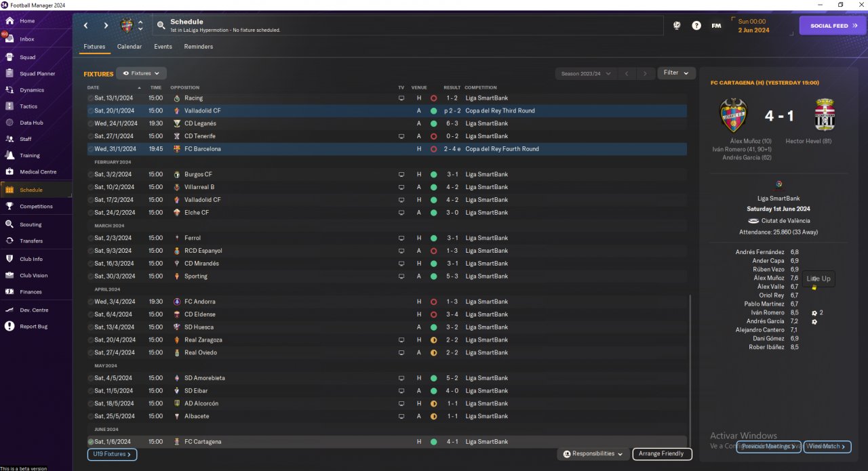Open the Club Vision sidebar icon
868x471 pixels.
point(9,275)
